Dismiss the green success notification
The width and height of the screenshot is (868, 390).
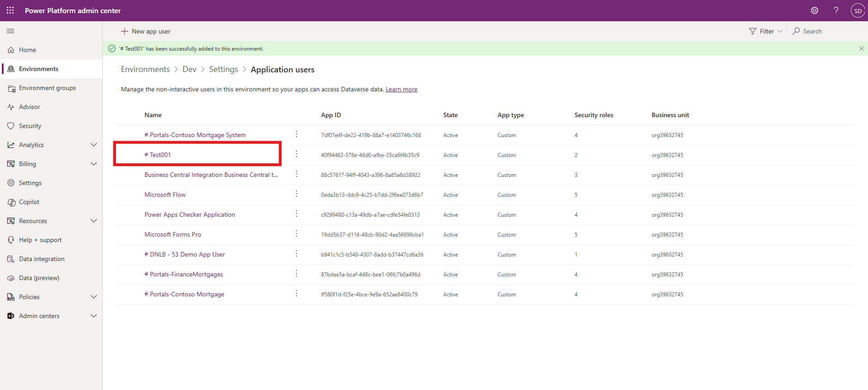[x=861, y=48]
